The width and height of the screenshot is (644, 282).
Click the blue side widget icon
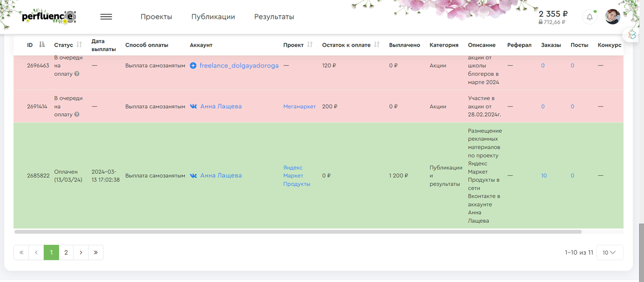(x=632, y=34)
